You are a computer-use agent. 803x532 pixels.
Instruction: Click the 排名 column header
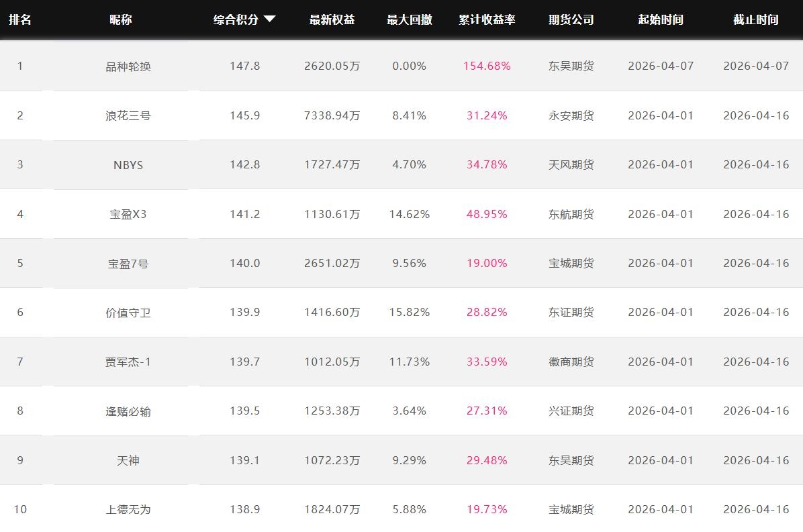[20, 19]
